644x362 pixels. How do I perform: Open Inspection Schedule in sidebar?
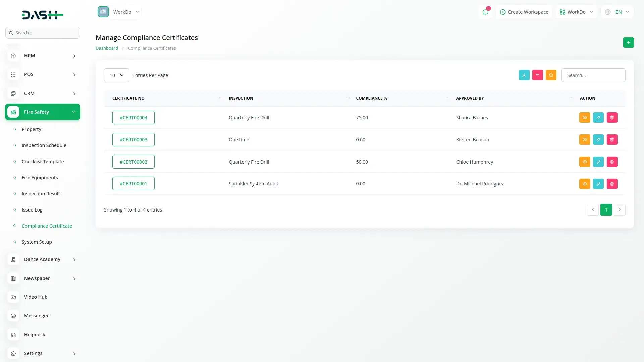[x=44, y=145]
